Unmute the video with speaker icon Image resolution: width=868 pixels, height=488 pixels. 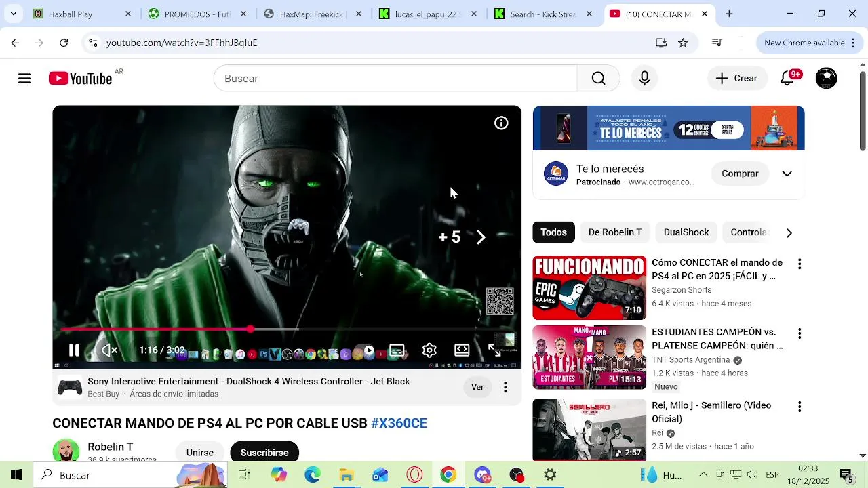pos(109,350)
